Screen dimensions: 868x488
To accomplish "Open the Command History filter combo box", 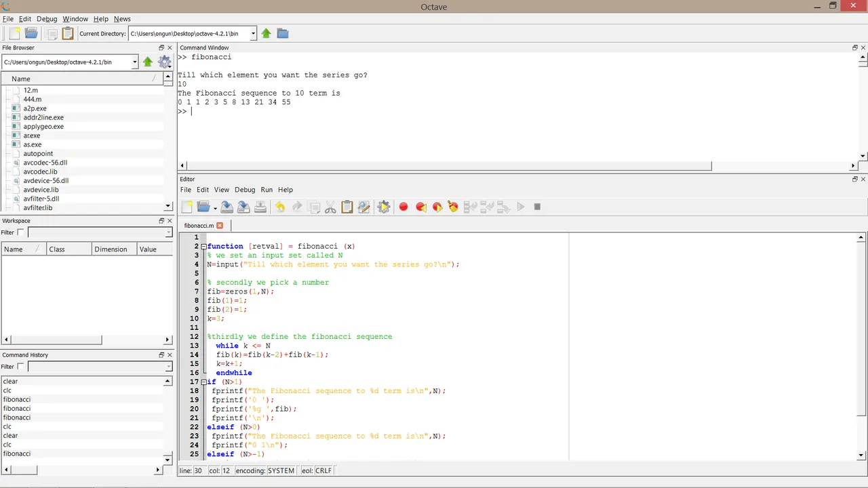I will [100, 367].
